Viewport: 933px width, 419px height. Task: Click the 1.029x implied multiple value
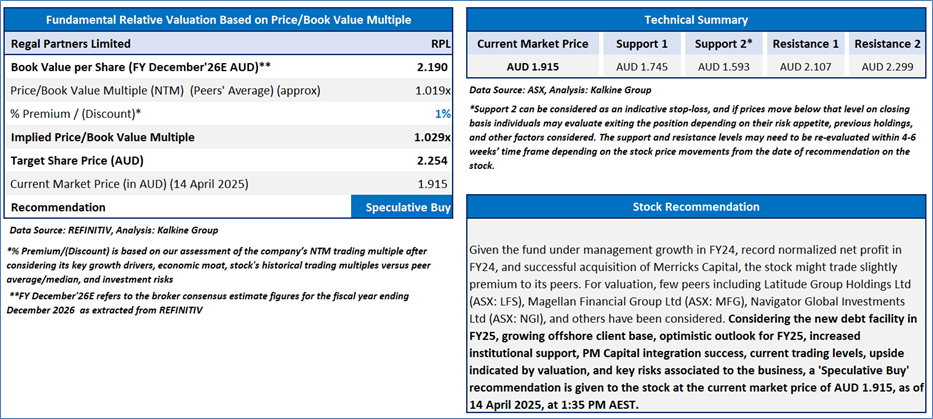pos(429,137)
